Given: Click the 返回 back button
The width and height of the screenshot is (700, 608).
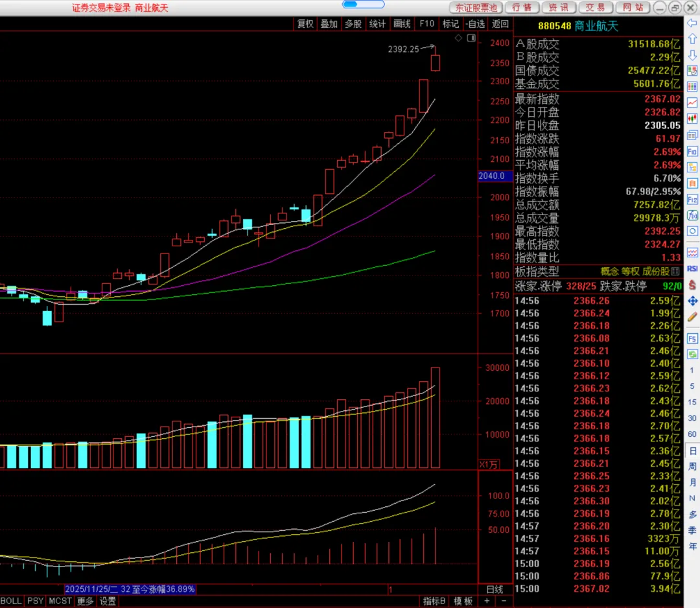Looking at the screenshot, I should point(500,24).
